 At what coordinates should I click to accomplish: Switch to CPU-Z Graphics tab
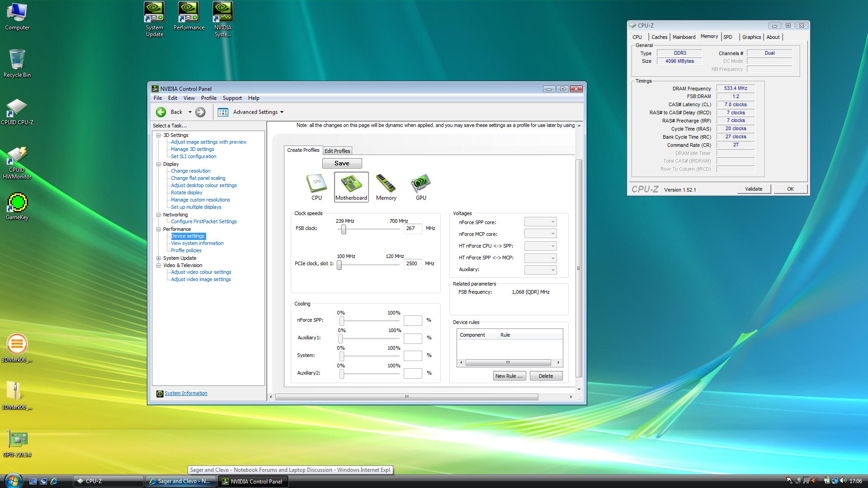[752, 37]
